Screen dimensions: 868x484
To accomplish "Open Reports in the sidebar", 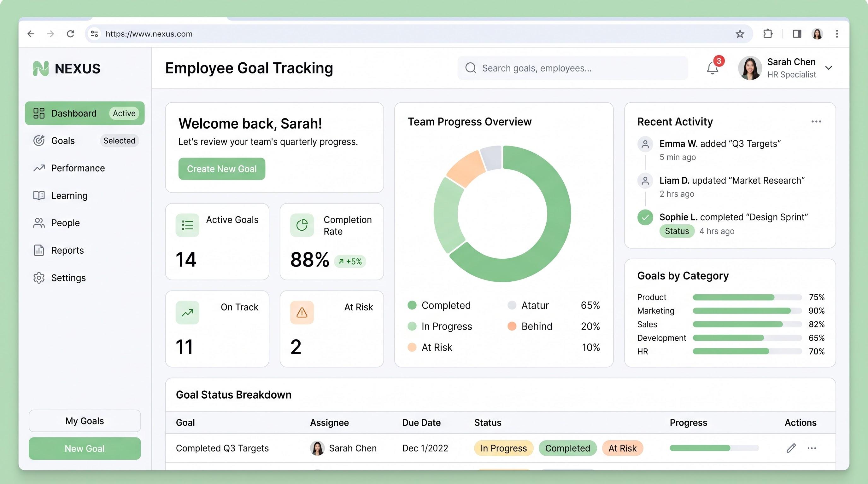I will click(x=85, y=251).
